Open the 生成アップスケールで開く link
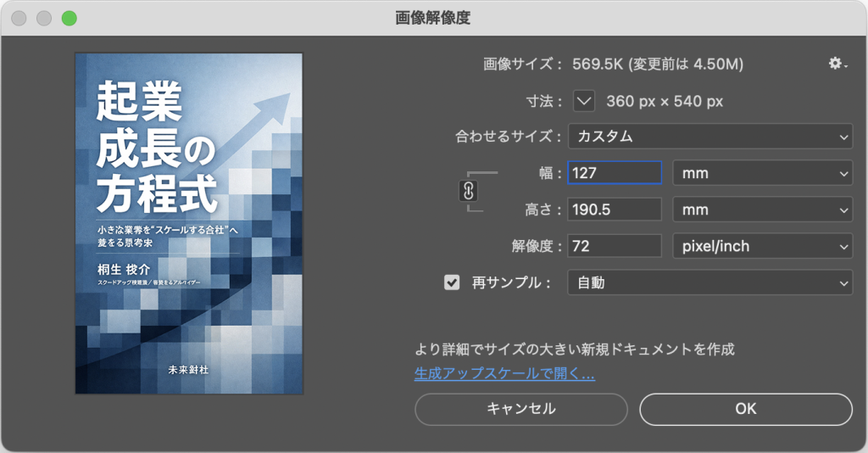This screenshot has width=868, height=453. coord(504,373)
